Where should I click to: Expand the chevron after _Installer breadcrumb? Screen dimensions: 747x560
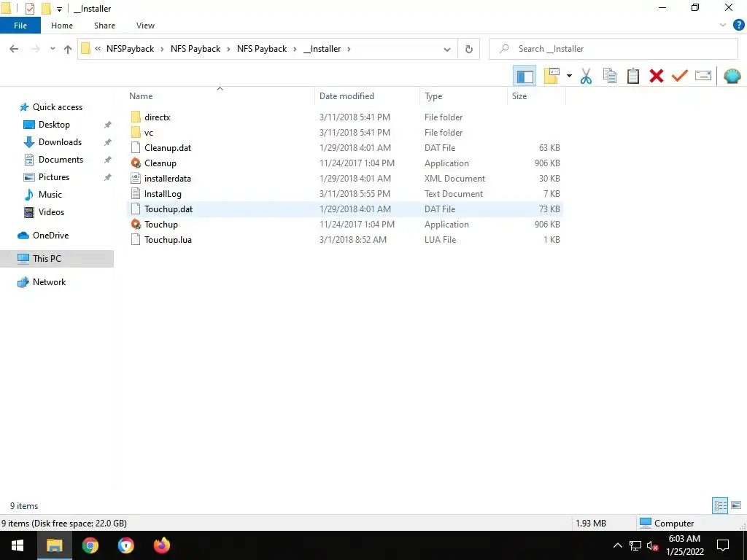[x=349, y=49]
